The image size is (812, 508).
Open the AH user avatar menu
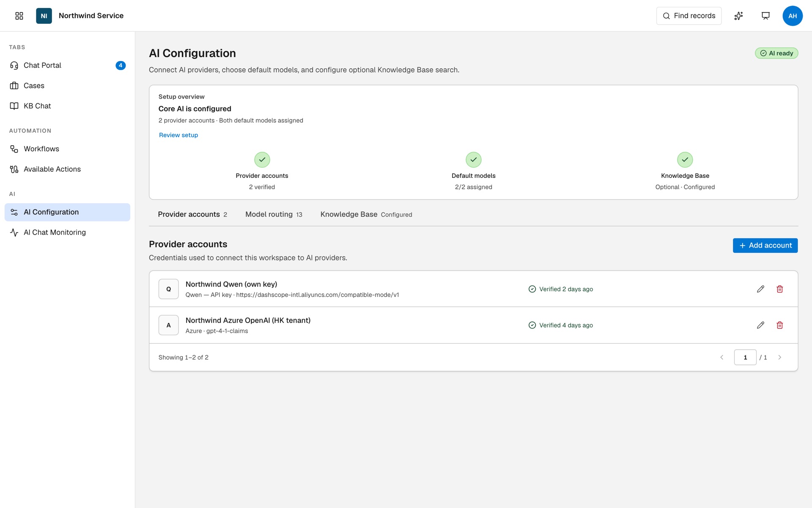[793, 16]
